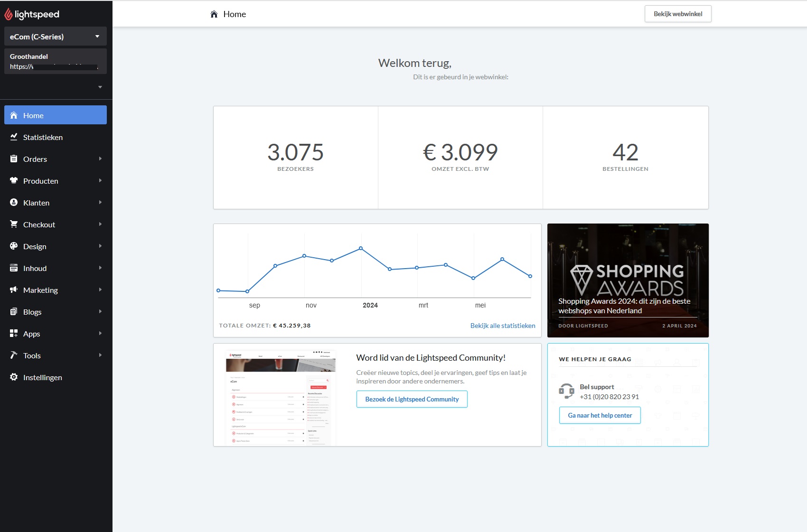Screen dimensions: 807x532
Task: Click the Marketing megaphone icon
Action: pos(14,290)
